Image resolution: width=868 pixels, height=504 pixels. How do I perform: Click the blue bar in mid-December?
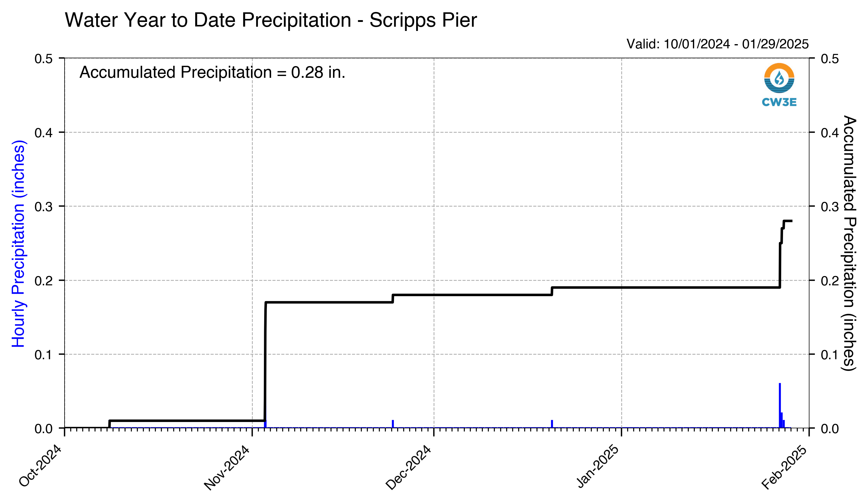pyautogui.click(x=552, y=424)
